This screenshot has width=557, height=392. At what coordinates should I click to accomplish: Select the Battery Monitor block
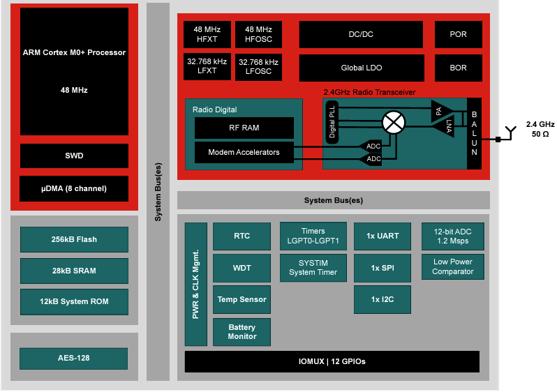(x=242, y=332)
